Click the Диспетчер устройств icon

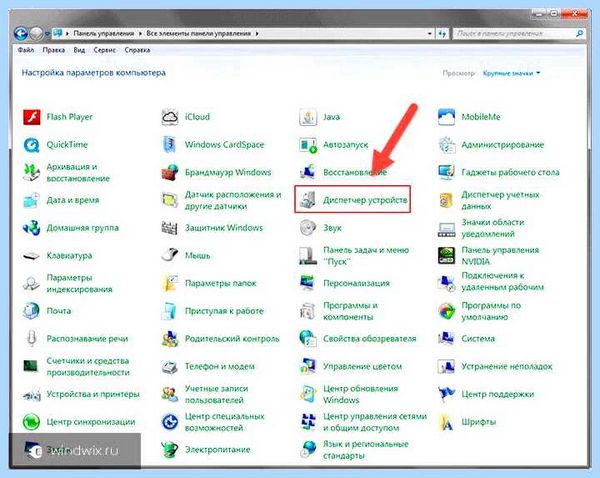click(308, 200)
